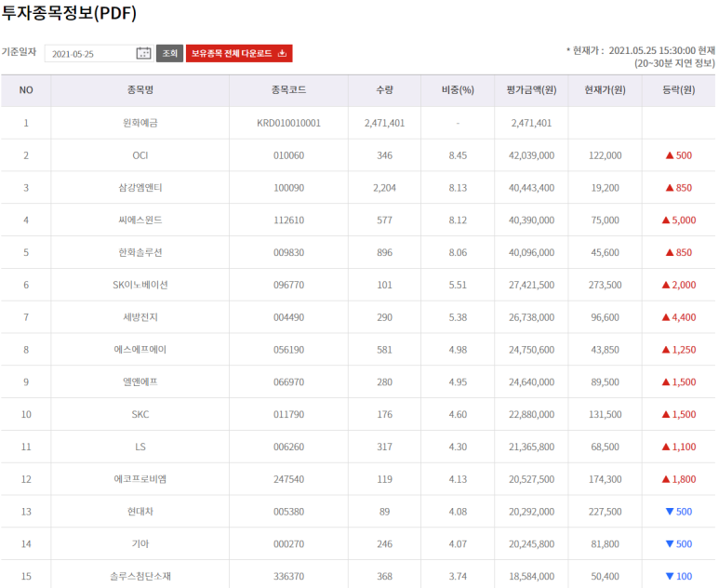Click the 40,443,400 valuation amount
Image resolution: width=719 pixels, height=588 pixels.
(531, 188)
